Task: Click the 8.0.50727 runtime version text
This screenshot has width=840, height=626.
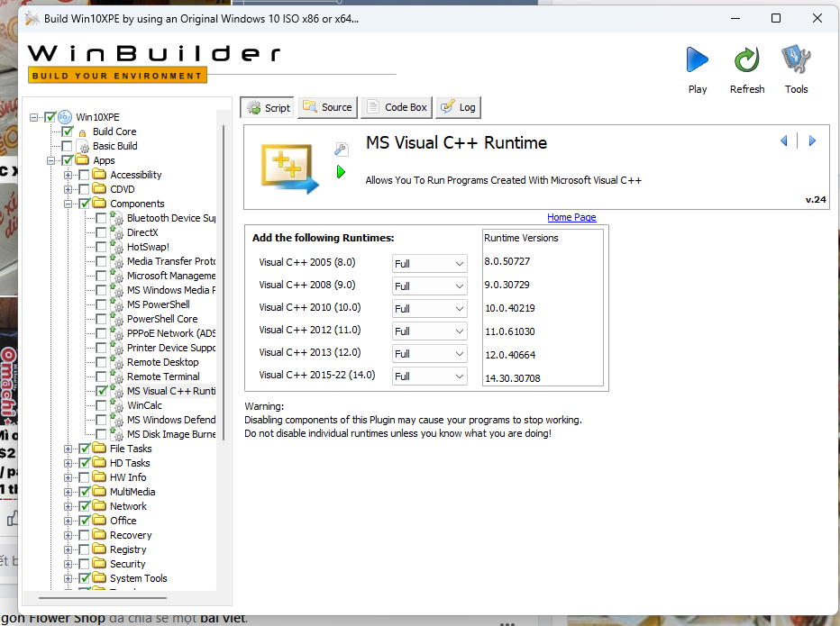Action: point(507,261)
